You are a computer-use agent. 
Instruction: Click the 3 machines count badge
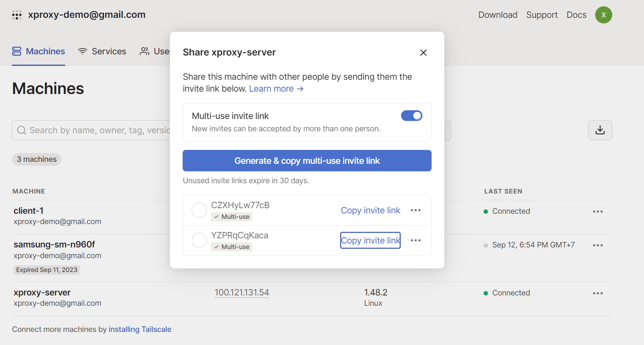click(x=37, y=159)
